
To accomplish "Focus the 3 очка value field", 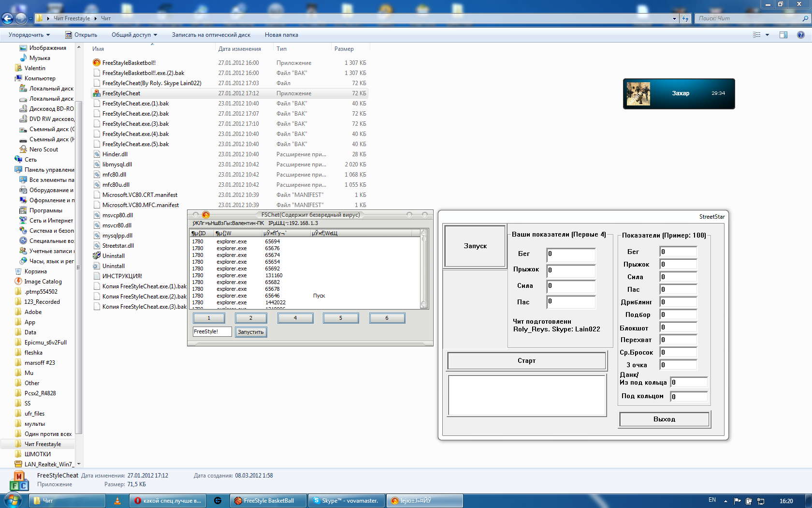I will coord(679,365).
